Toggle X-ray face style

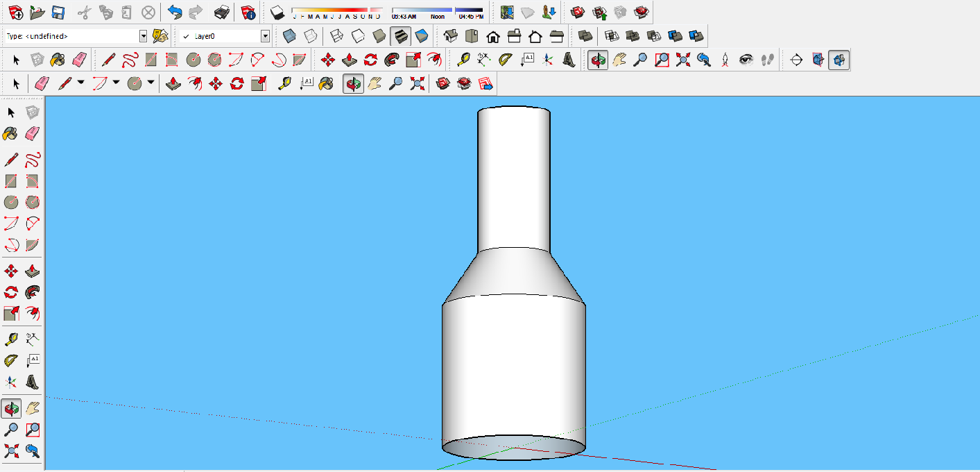pyautogui.click(x=289, y=35)
